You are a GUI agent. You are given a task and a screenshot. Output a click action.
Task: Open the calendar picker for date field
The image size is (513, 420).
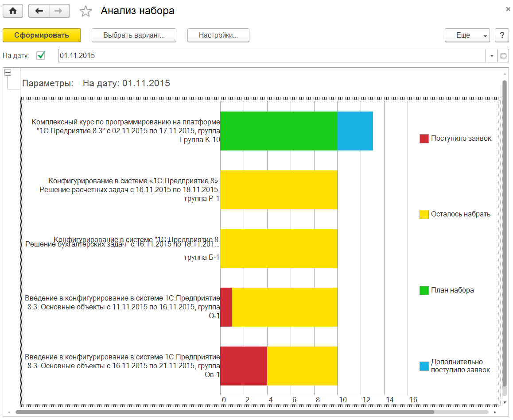503,56
